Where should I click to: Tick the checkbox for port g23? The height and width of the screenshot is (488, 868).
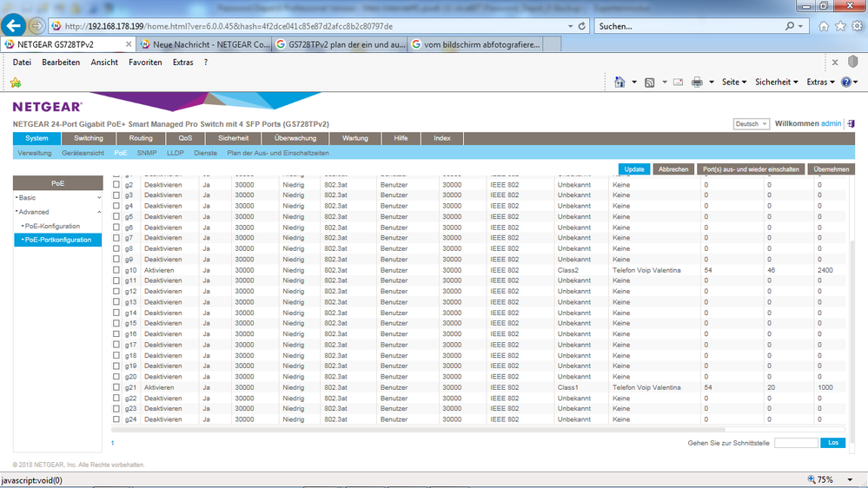[x=116, y=408]
